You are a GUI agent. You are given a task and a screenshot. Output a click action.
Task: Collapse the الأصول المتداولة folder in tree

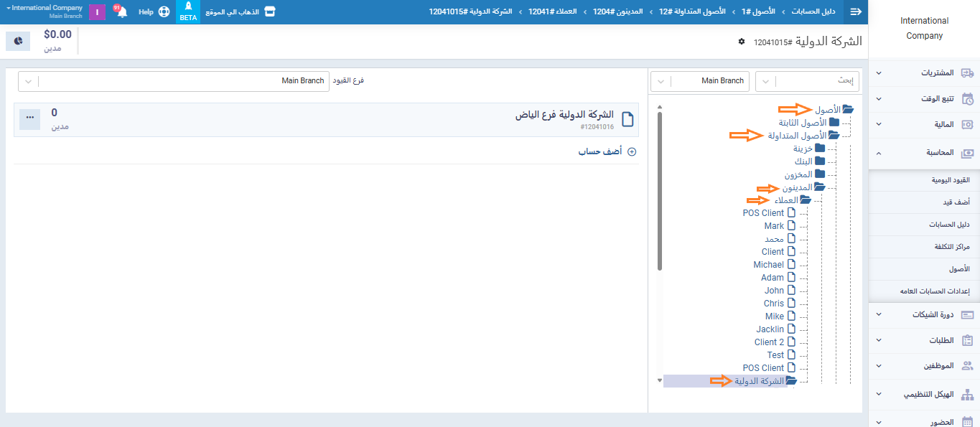[834, 136]
